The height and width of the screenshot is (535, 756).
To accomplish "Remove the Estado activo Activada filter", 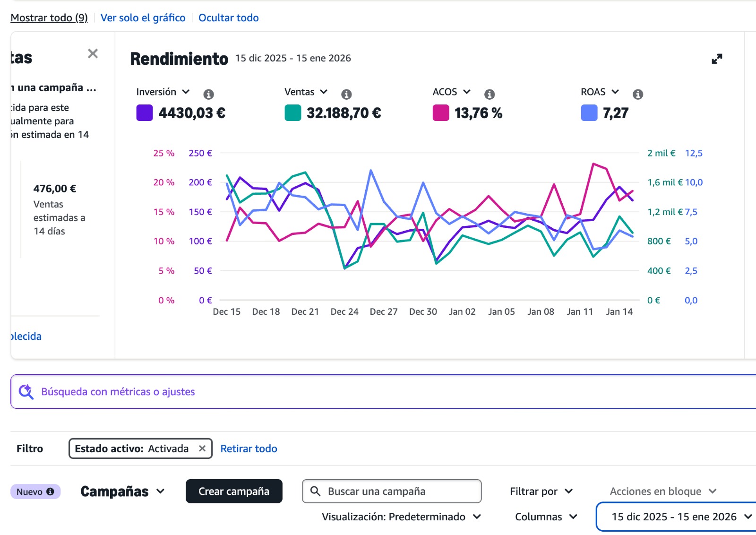I will (202, 449).
